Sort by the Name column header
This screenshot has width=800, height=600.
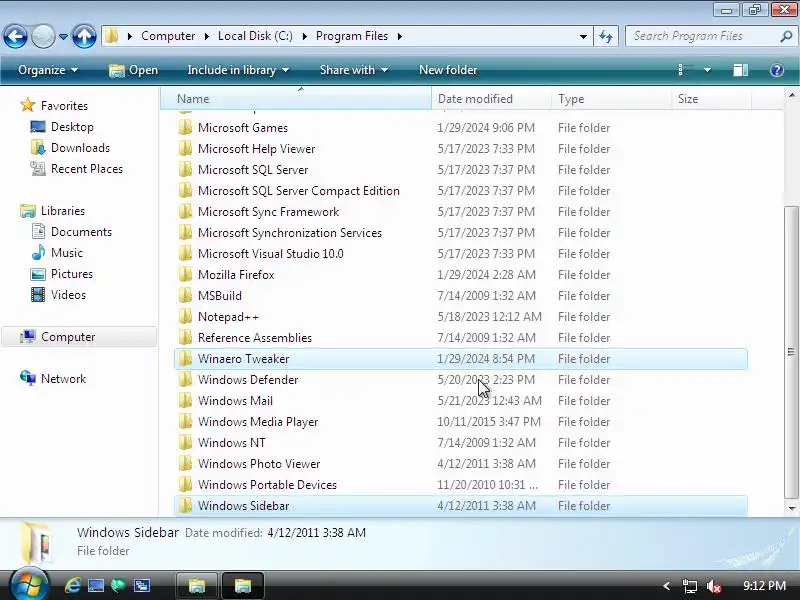click(x=296, y=98)
